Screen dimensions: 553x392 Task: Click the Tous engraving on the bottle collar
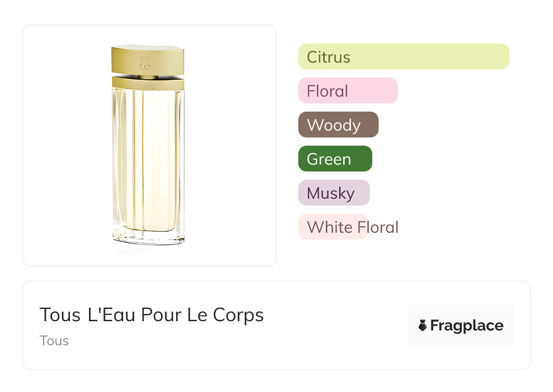click(145, 85)
